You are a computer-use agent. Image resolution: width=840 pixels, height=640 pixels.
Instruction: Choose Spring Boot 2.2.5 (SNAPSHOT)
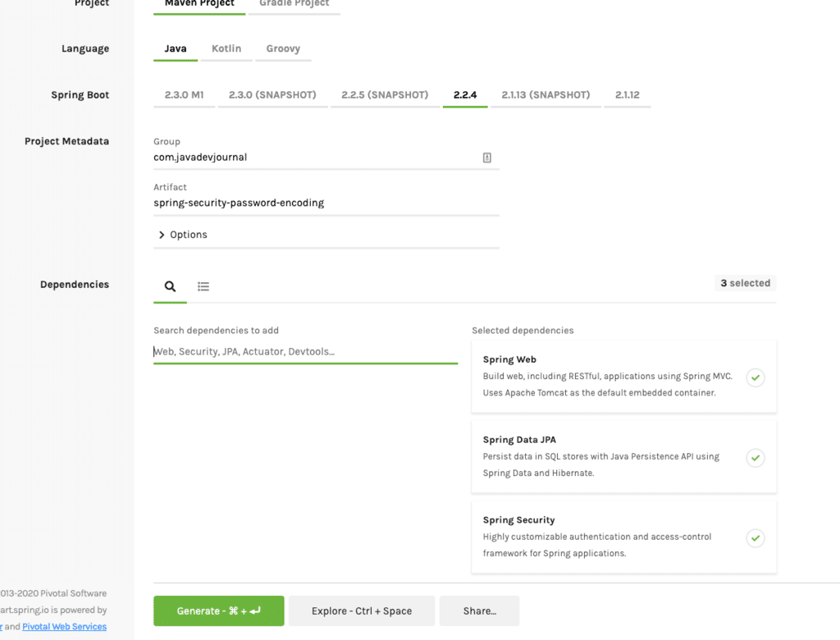[x=385, y=95]
